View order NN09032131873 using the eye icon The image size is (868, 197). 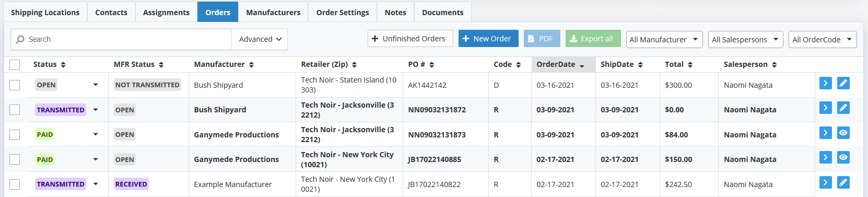[x=843, y=133]
